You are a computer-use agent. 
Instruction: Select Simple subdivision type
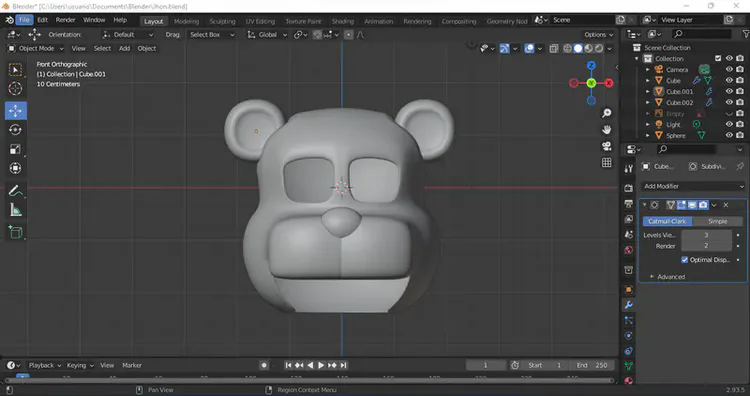[717, 221]
